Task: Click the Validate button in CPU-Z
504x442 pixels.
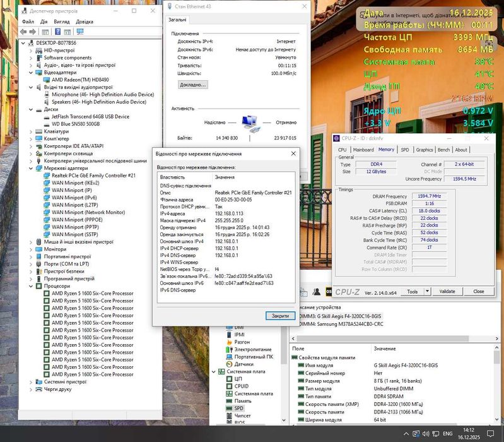Action: (447, 292)
